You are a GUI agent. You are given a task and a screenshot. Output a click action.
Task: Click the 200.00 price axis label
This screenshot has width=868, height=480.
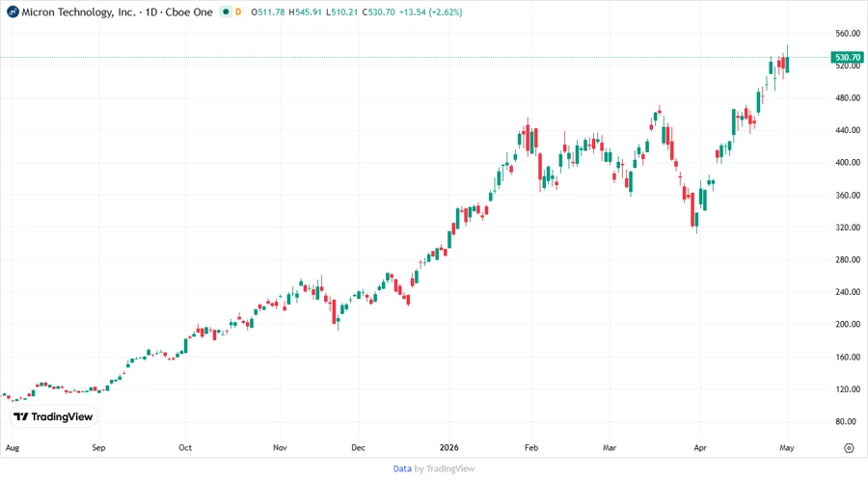(848, 324)
